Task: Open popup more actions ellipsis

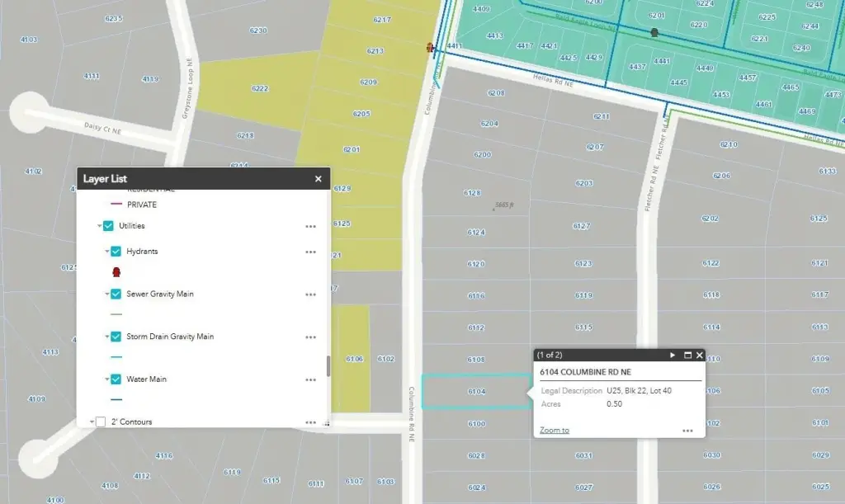Action: point(687,431)
